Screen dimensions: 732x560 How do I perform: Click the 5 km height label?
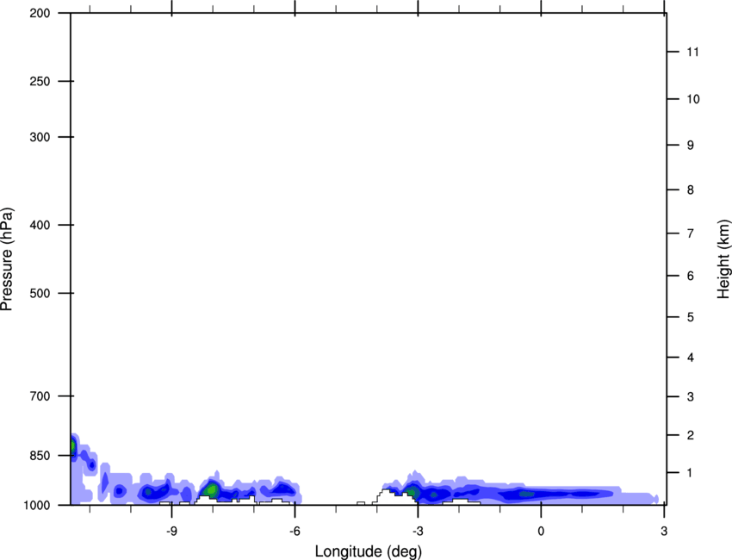pos(690,317)
